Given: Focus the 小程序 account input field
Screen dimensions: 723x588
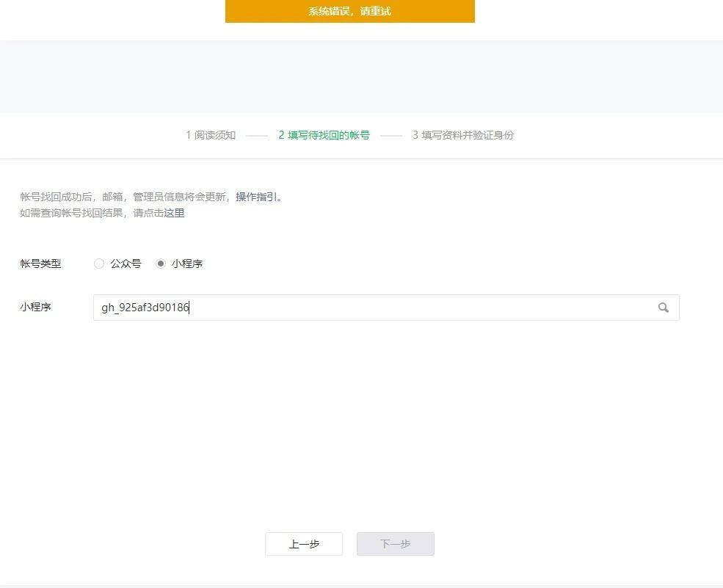Looking at the screenshot, I should click(386, 308).
